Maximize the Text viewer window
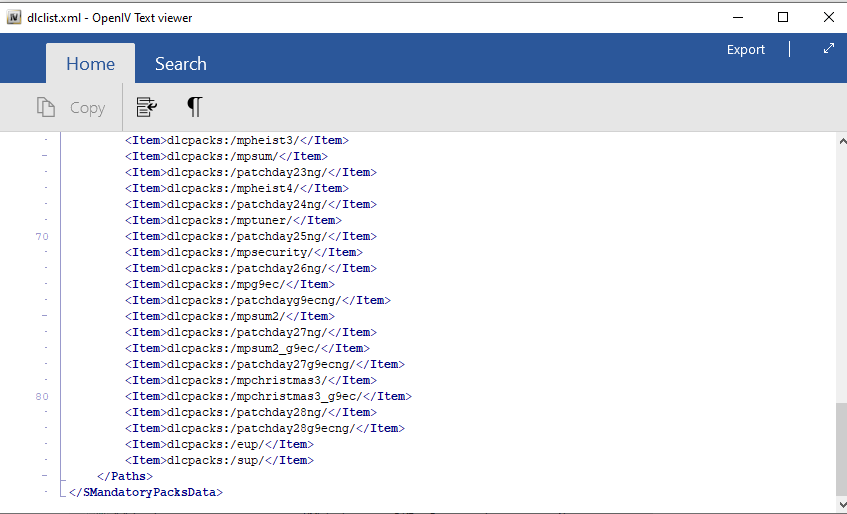Image resolution: width=847 pixels, height=514 pixels. tap(783, 17)
